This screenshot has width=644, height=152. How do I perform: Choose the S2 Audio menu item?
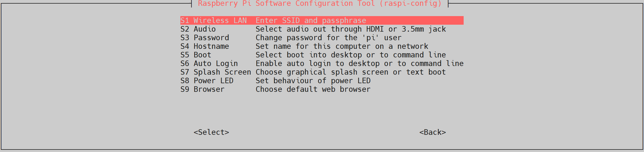point(198,29)
